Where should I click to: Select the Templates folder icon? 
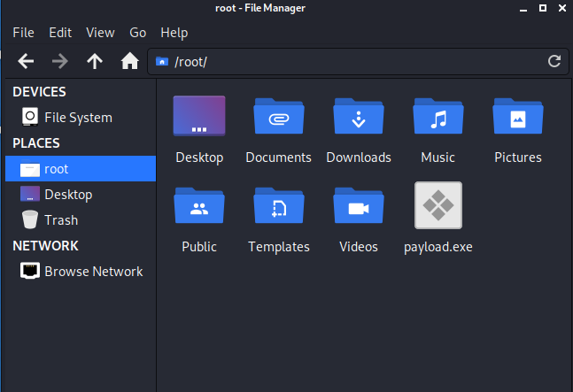(x=278, y=207)
